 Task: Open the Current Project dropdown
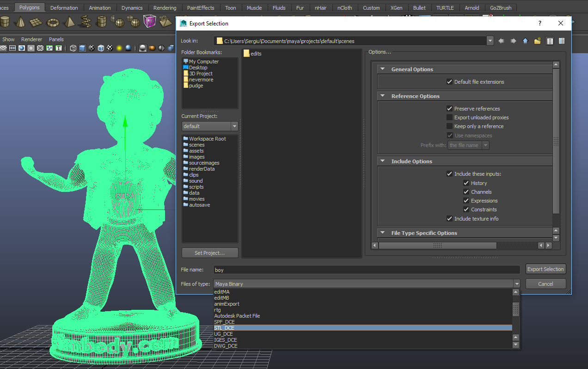point(234,126)
